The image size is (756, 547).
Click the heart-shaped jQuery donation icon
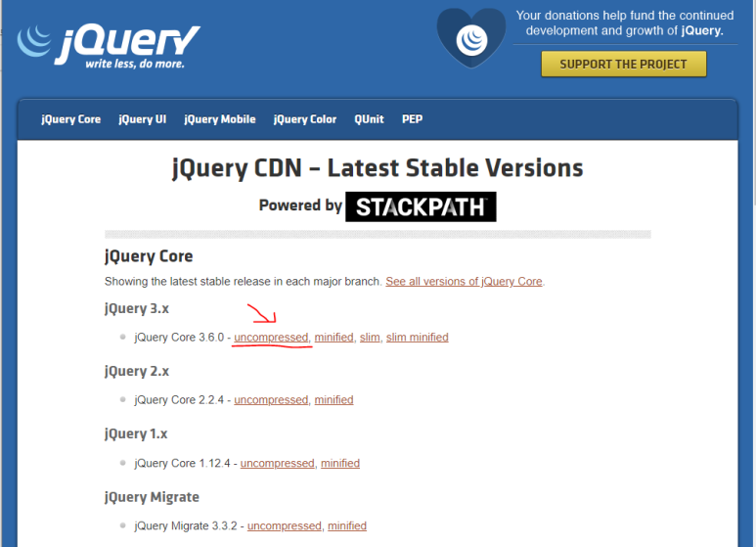coord(471,38)
